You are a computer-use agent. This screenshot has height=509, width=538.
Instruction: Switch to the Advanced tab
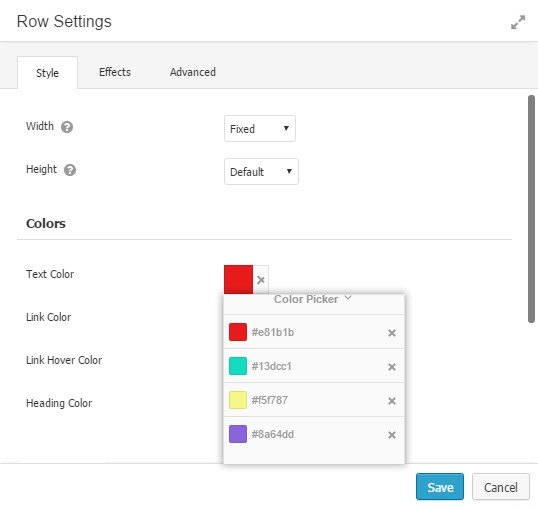(x=193, y=72)
